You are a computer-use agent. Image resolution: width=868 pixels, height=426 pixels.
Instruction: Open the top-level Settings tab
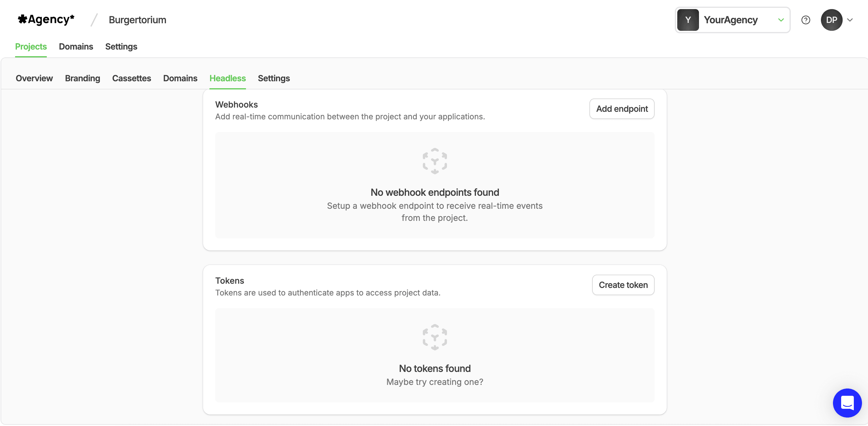point(121,47)
